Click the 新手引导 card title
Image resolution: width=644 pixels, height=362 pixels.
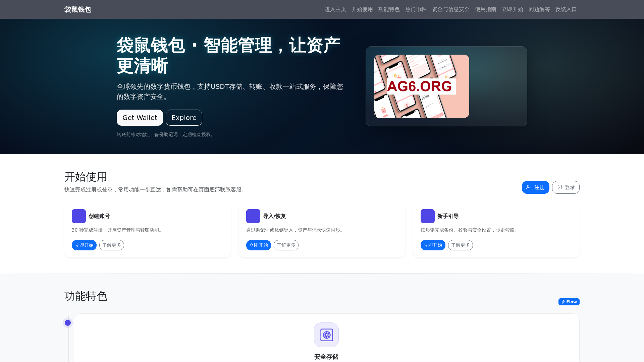tap(448, 216)
